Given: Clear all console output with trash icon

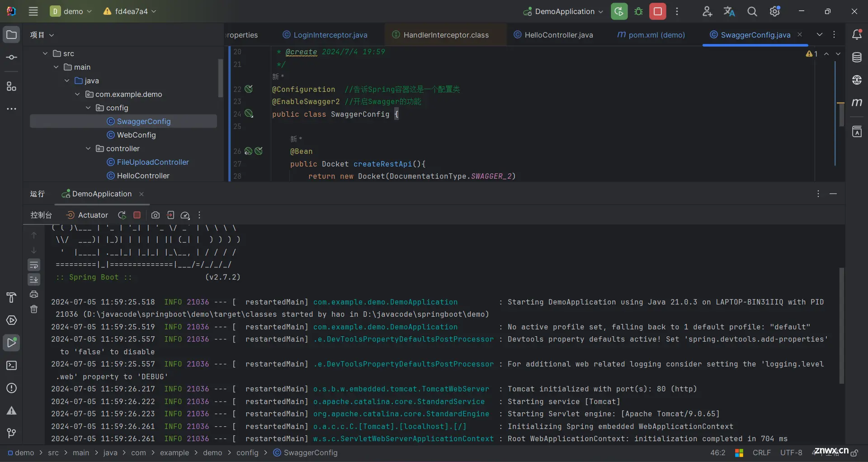Looking at the screenshot, I should point(34,310).
